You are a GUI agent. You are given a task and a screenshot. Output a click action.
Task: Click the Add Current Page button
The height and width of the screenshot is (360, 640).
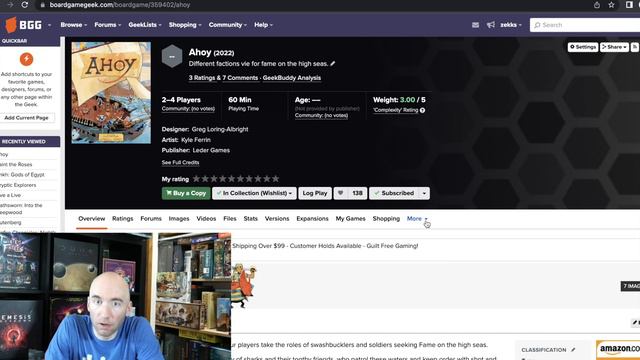click(x=27, y=118)
